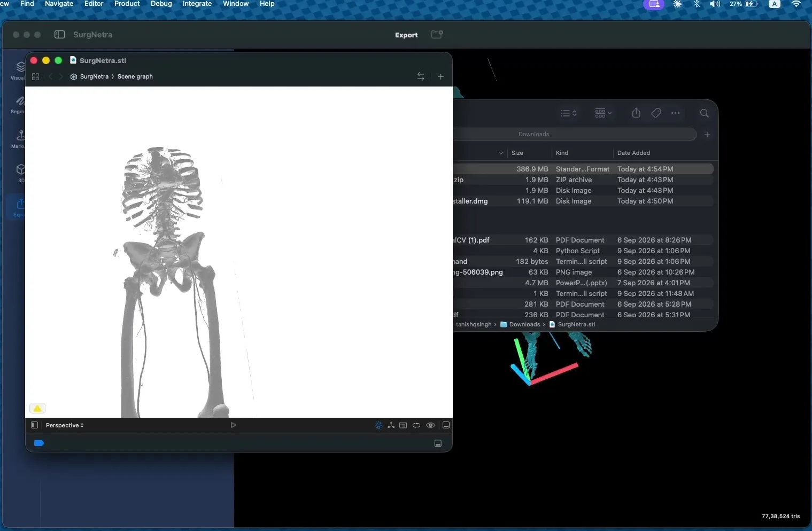Open the Debug menu

[161, 4]
